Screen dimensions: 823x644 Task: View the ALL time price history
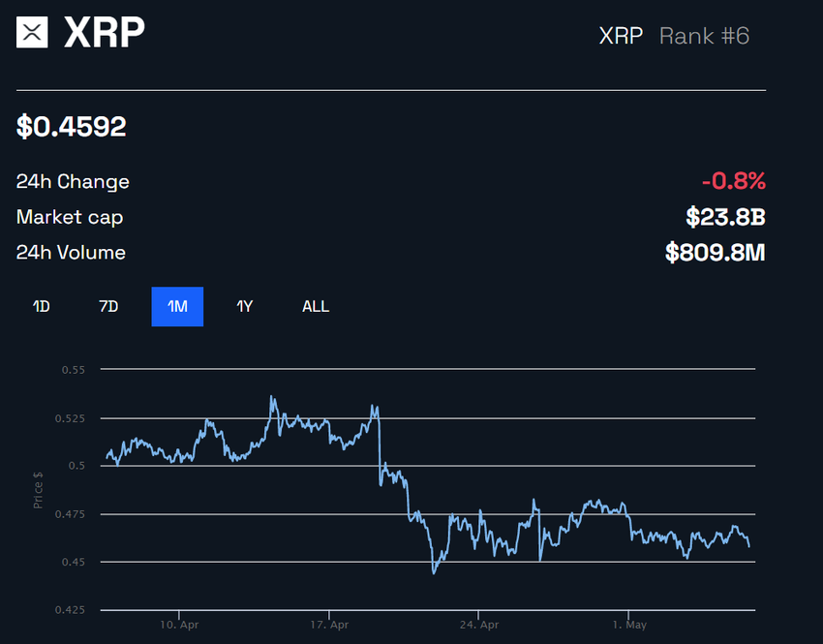(316, 306)
